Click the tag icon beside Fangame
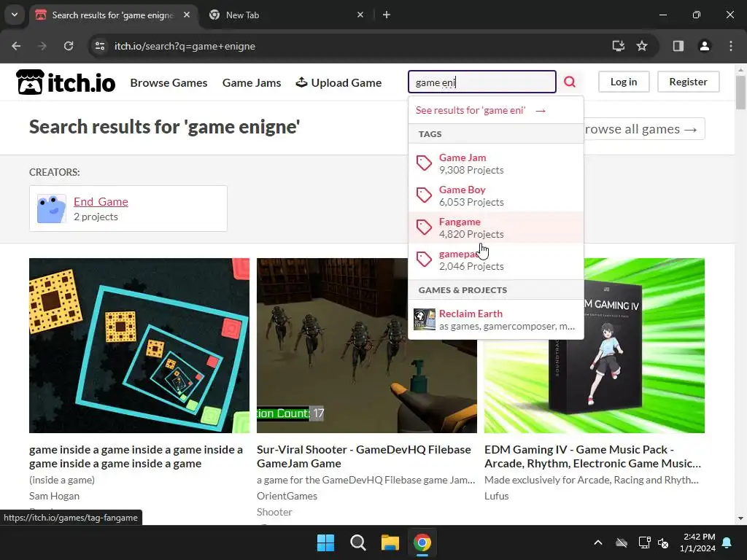Screen dimensions: 747x560 [x=424, y=227]
